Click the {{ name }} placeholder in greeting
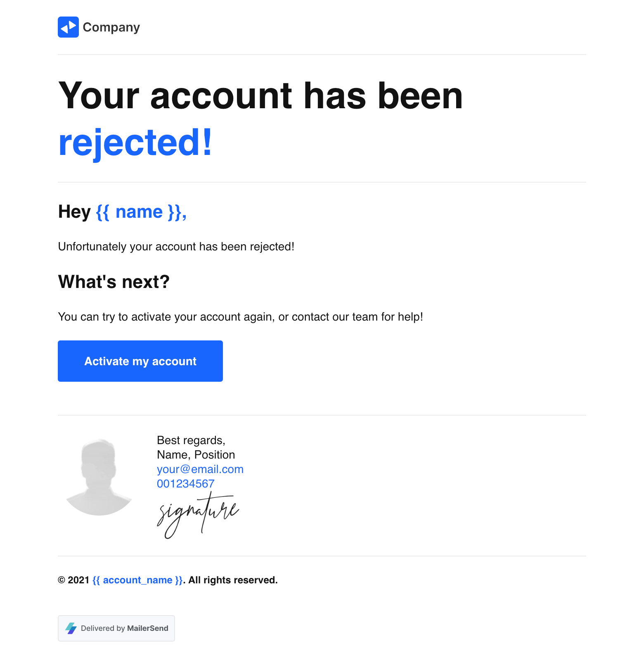This screenshot has height=661, width=644. pyautogui.click(x=141, y=212)
